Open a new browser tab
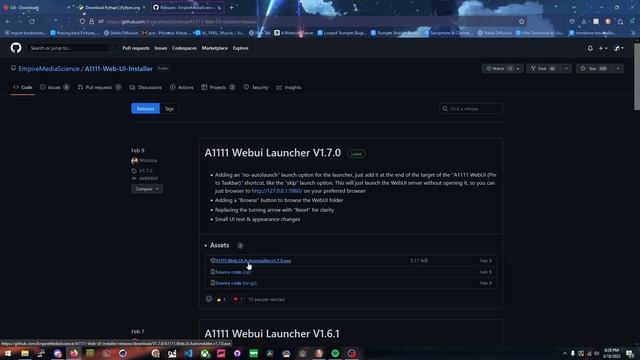 point(231,7)
